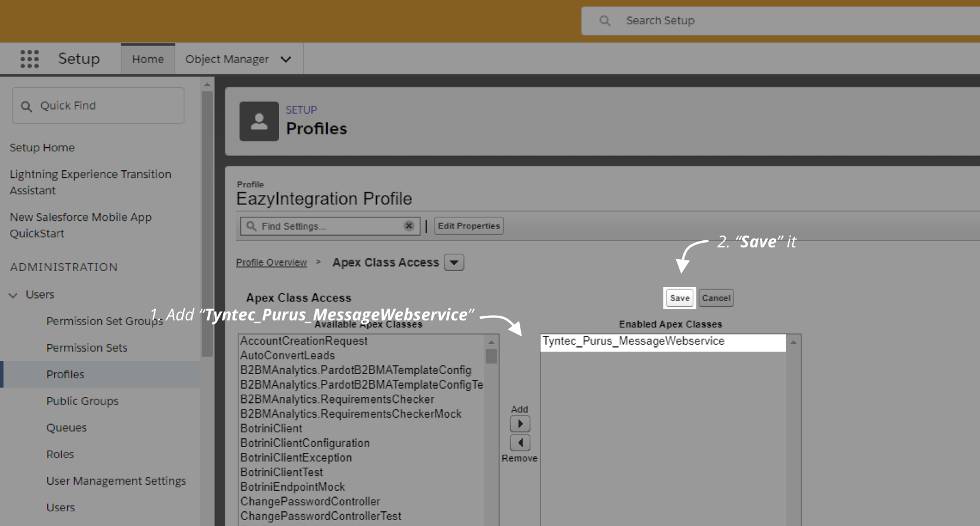This screenshot has height=526, width=980.
Task: Select Queues in the sidebar
Action: click(67, 428)
